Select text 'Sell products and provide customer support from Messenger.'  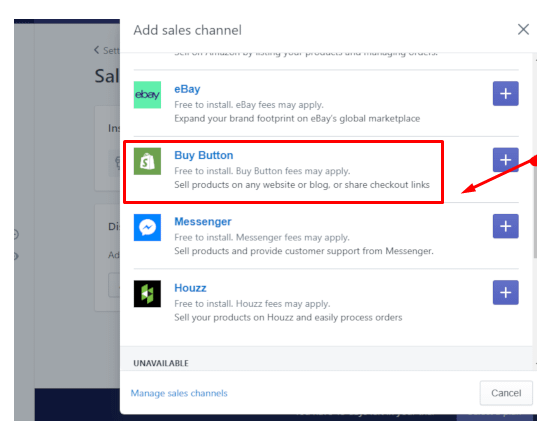click(304, 251)
